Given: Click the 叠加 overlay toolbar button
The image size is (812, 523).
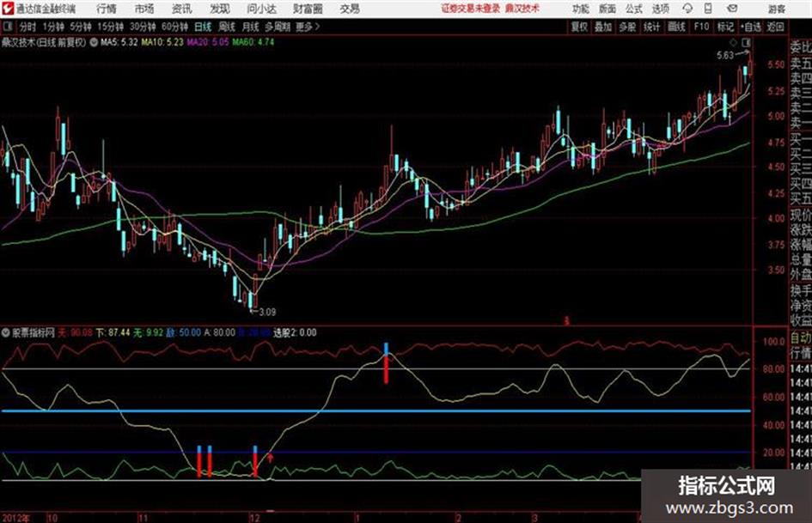Looking at the screenshot, I should [x=603, y=27].
